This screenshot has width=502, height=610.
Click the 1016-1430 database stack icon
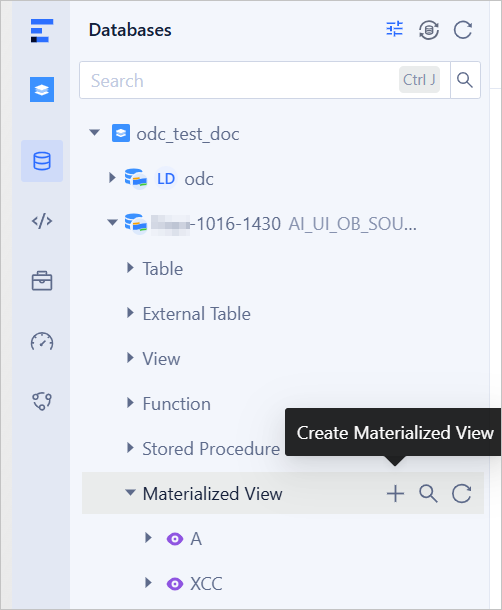click(136, 223)
